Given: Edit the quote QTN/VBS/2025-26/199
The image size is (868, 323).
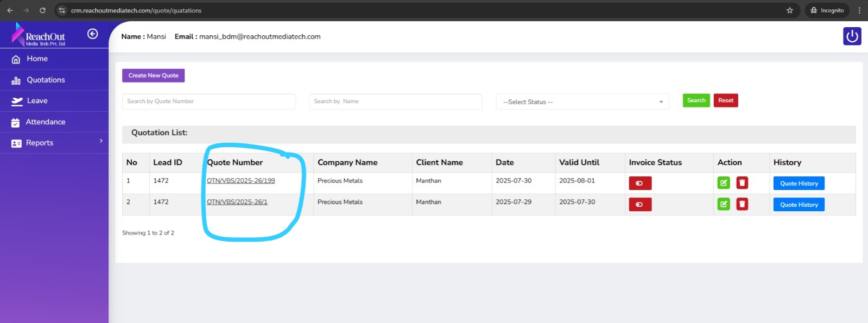Looking at the screenshot, I should click(x=724, y=183).
